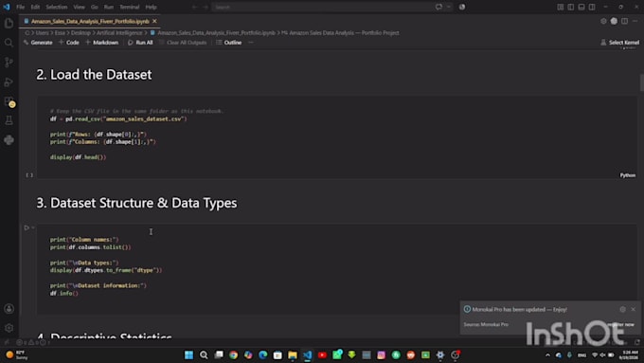This screenshot has height=363, width=644.
Task: Select the Amazon_Sales_Data_Analysis_Fiverr_Portfolio.ipynb tab
Action: click(90, 22)
